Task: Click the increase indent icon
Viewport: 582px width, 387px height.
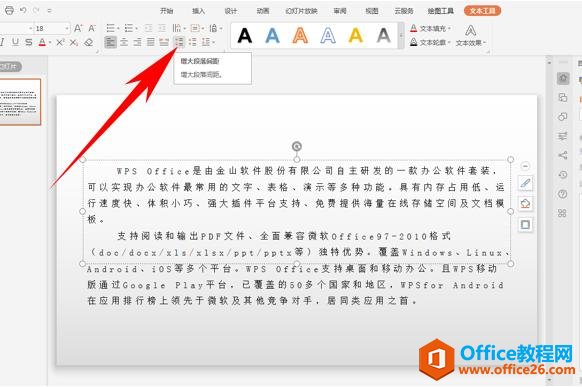Action: (x=162, y=28)
